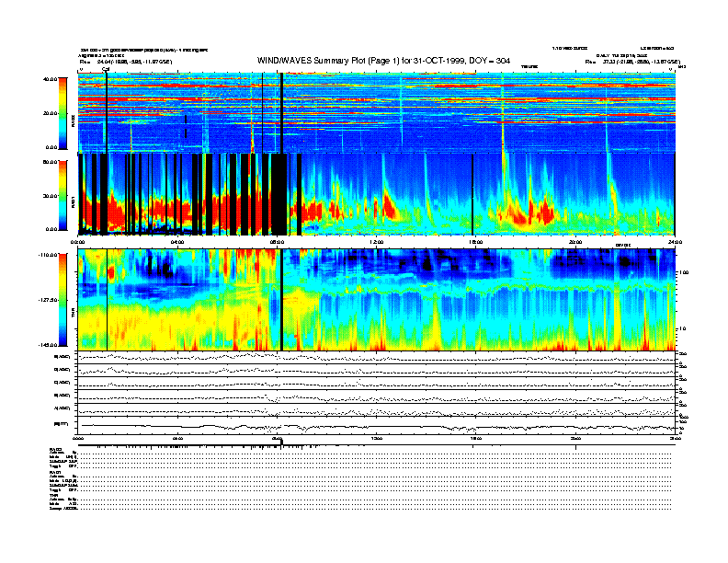
Task: Click the 20:00 tick label under RAD1 panel
Action: [575, 242]
